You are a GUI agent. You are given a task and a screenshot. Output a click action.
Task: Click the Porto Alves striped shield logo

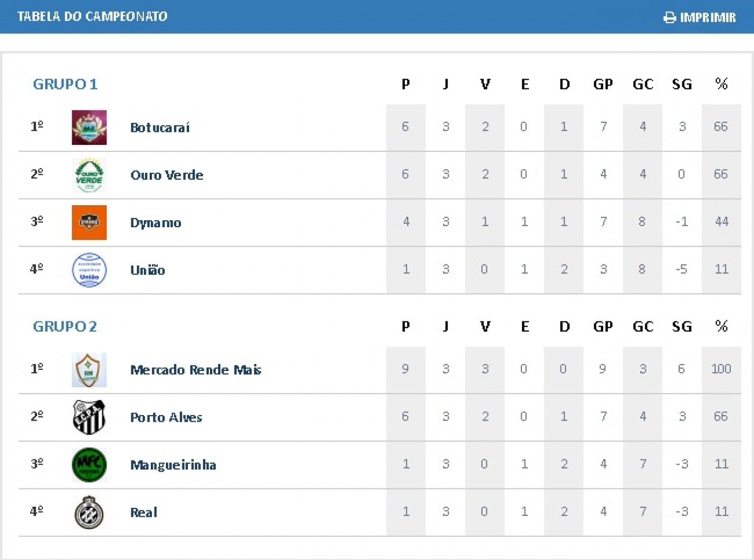pos(89,417)
